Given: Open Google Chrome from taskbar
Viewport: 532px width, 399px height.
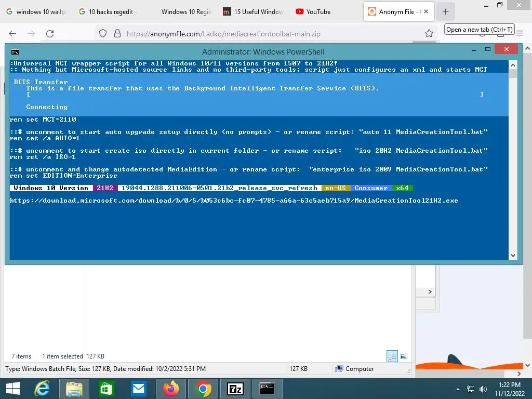Looking at the screenshot, I should [x=203, y=389].
